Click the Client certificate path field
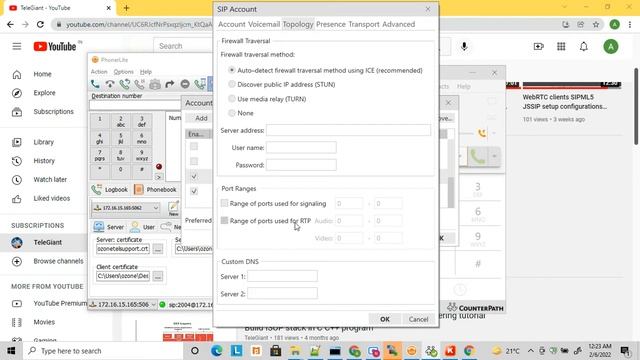The width and height of the screenshot is (640, 360). [x=123, y=276]
